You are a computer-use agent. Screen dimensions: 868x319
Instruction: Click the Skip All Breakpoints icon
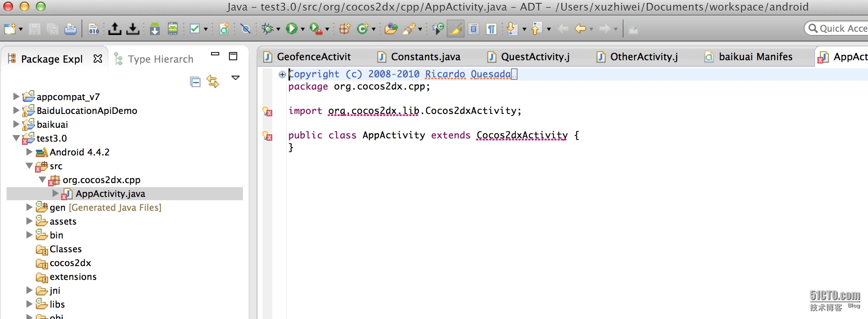tap(245, 29)
